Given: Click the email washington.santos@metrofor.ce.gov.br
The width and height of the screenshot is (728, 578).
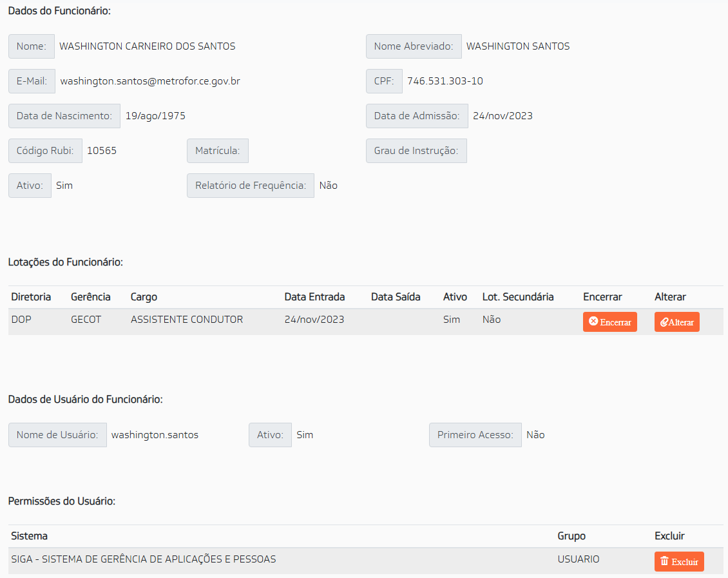Looking at the screenshot, I should (150, 81).
